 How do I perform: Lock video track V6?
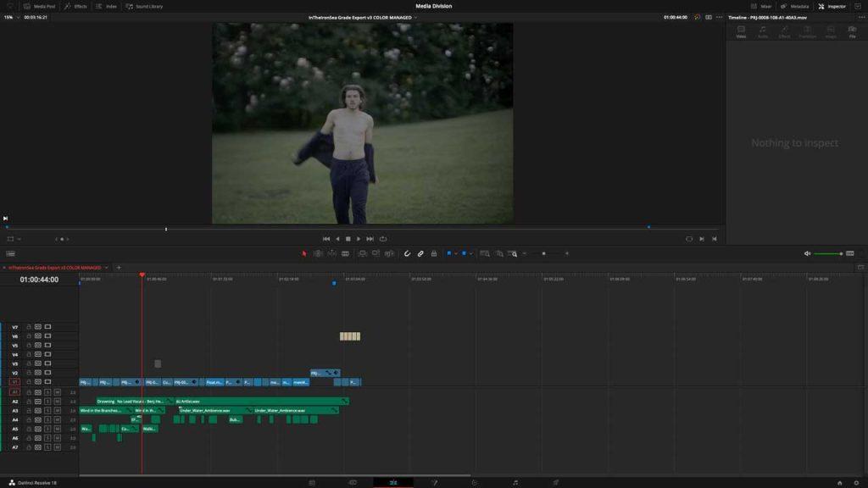click(29, 335)
